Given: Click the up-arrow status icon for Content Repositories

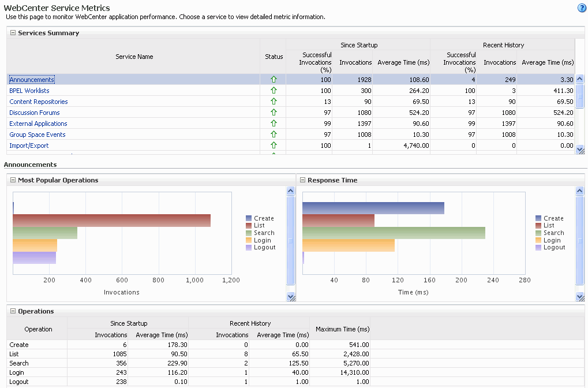Looking at the screenshot, I should click(x=273, y=101).
